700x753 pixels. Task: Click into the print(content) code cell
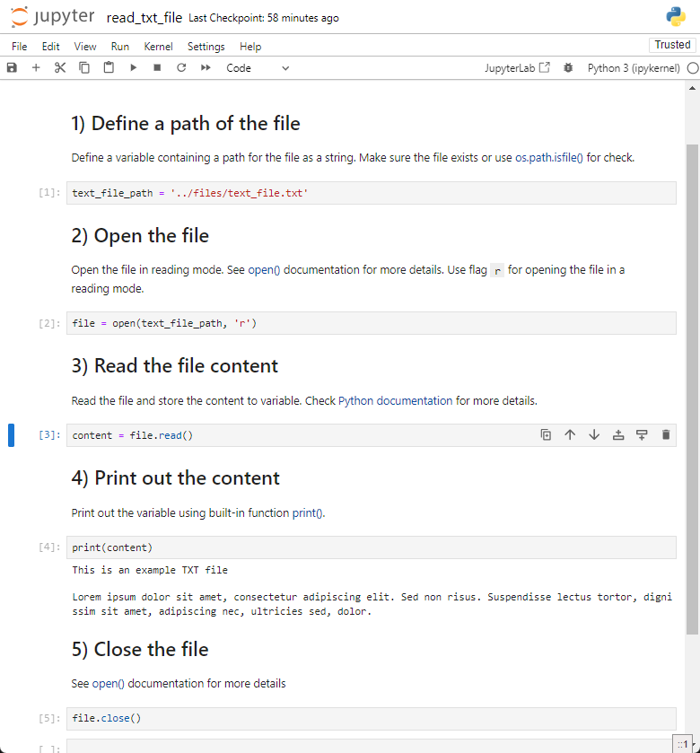(x=372, y=547)
